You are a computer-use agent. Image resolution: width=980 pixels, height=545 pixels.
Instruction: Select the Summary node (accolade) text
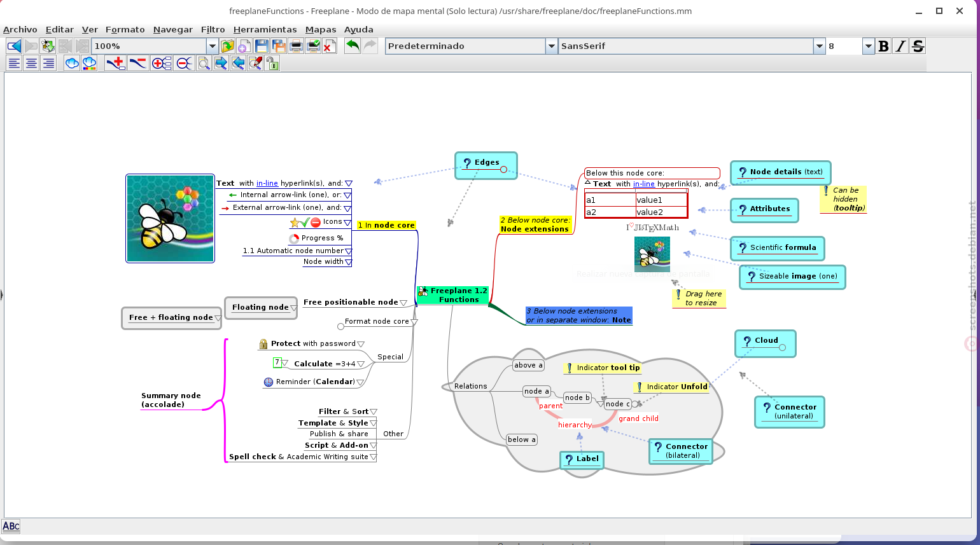[171, 400]
